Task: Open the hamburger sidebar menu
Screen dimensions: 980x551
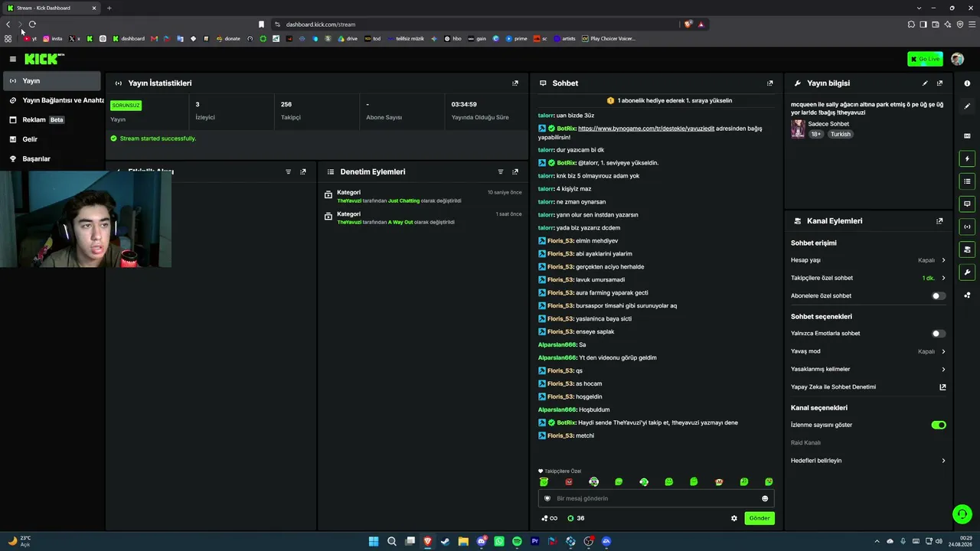Action: pos(12,59)
